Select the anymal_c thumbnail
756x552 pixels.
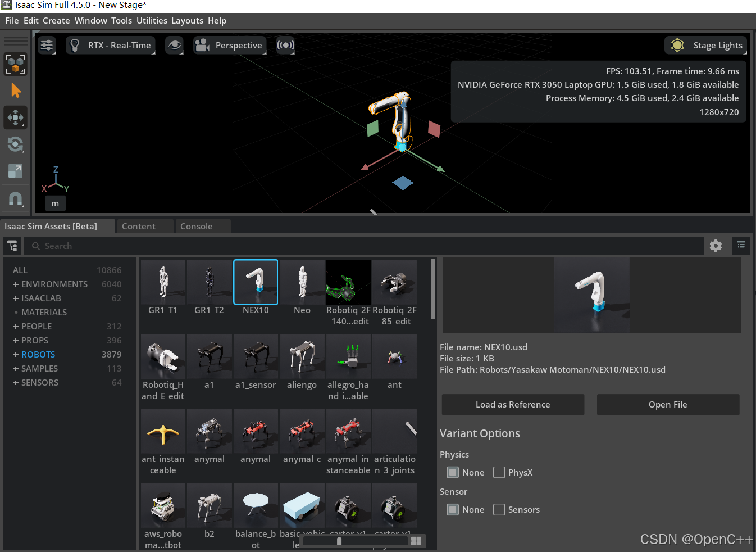point(302,431)
